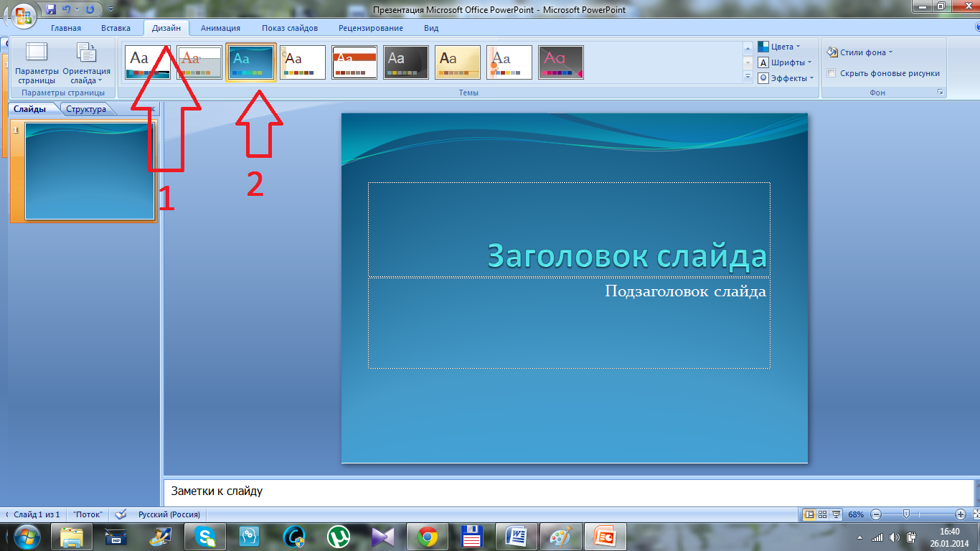This screenshot has height=551, width=980.
Task: Click the 68% zoom level button
Action: coord(856,514)
